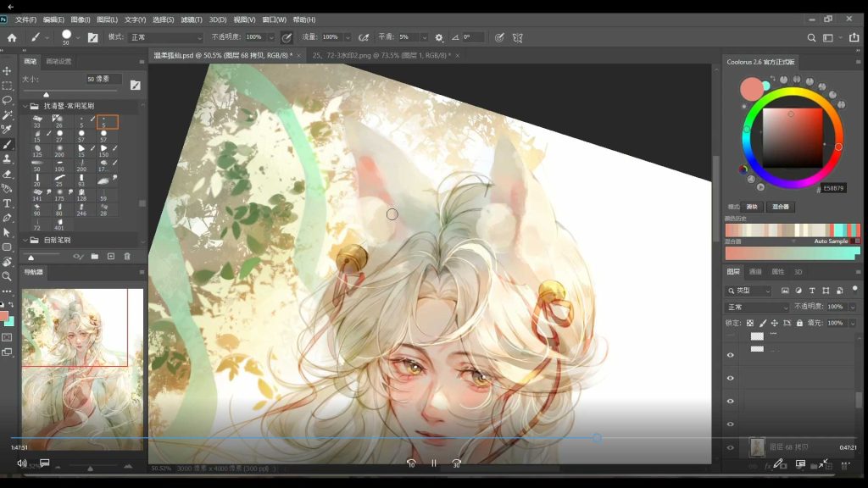Screen dimensions: 868x488
Task: Select the Magic Wand tool
Action: pyautogui.click(x=7, y=115)
